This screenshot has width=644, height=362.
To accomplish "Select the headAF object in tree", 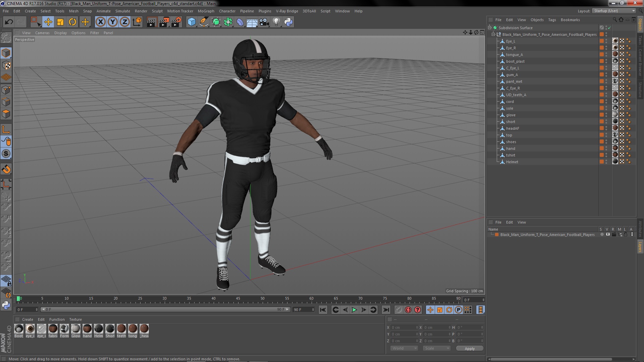I will 512,128.
